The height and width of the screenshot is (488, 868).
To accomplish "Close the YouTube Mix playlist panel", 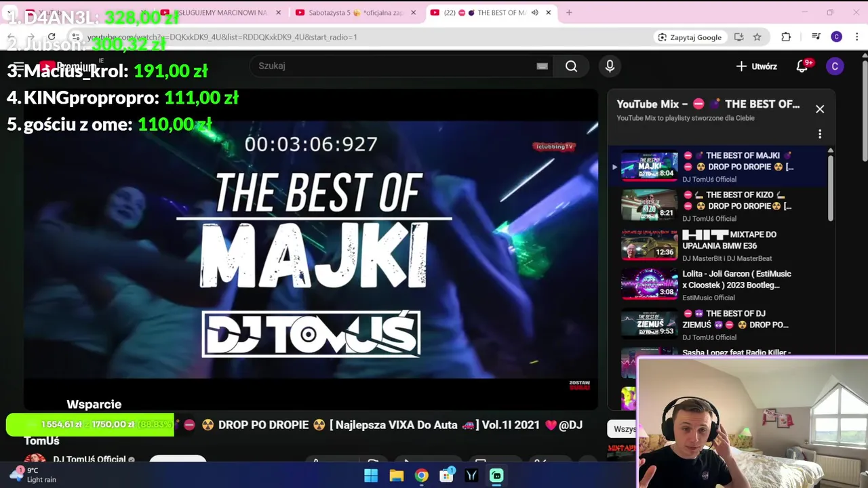I will coord(820,109).
